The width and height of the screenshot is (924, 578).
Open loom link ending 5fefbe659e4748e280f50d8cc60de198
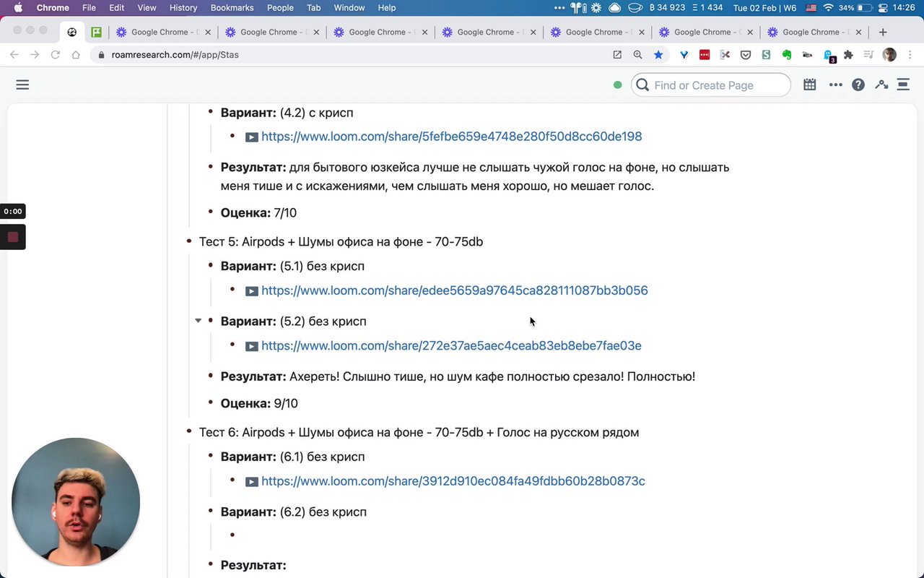(x=451, y=136)
